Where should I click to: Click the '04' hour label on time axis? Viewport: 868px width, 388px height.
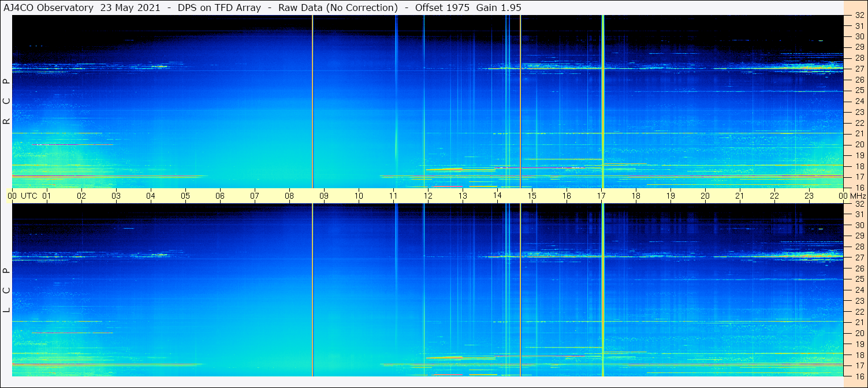click(151, 196)
